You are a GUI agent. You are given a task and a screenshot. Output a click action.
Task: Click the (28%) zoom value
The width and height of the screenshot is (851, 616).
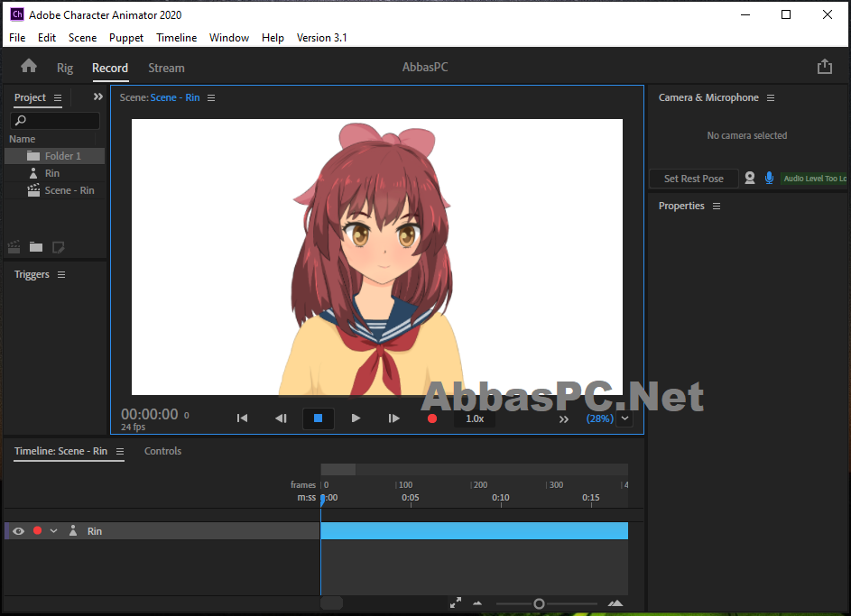click(600, 418)
